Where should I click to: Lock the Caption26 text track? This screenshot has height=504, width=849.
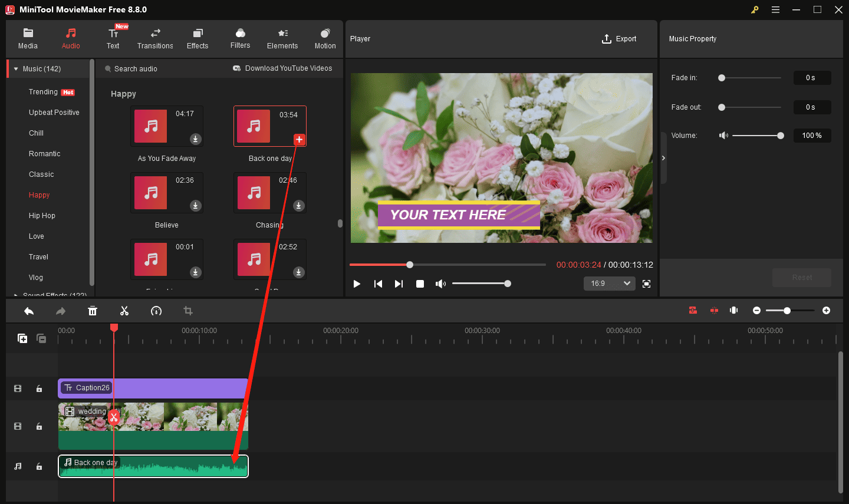39,388
